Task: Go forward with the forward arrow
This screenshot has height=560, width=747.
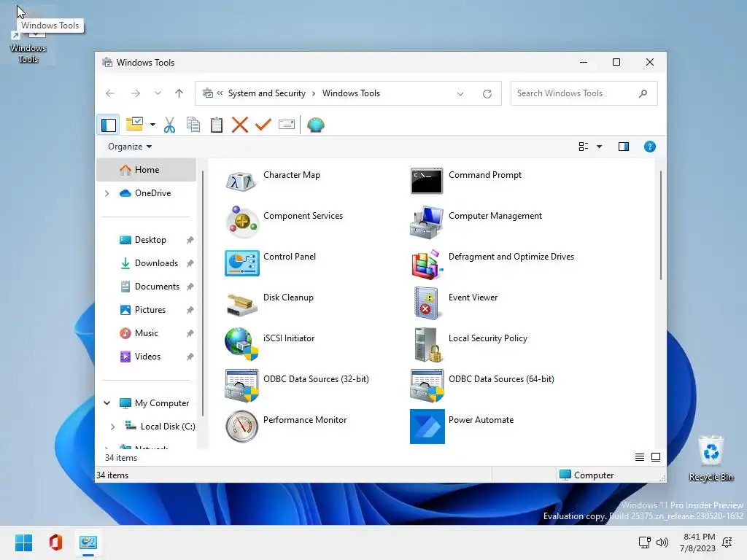Action: click(x=135, y=93)
